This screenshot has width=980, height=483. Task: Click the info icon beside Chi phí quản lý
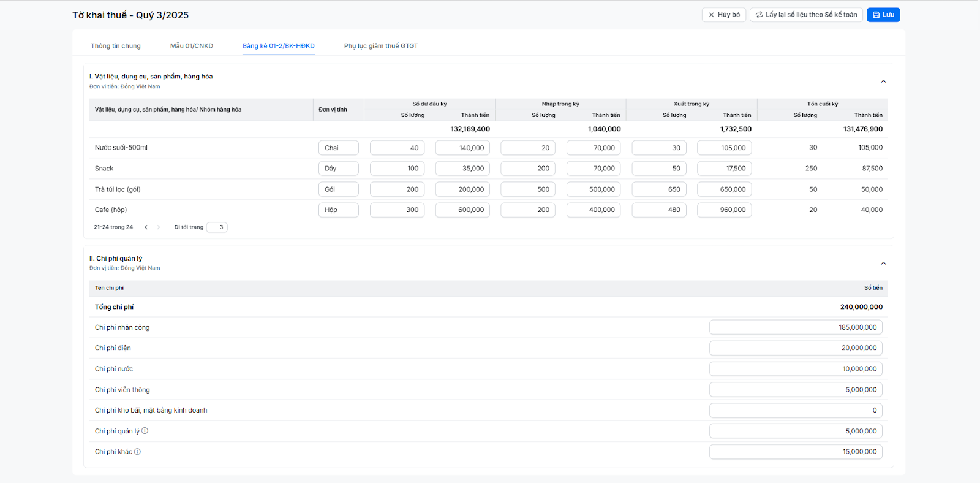(x=145, y=431)
